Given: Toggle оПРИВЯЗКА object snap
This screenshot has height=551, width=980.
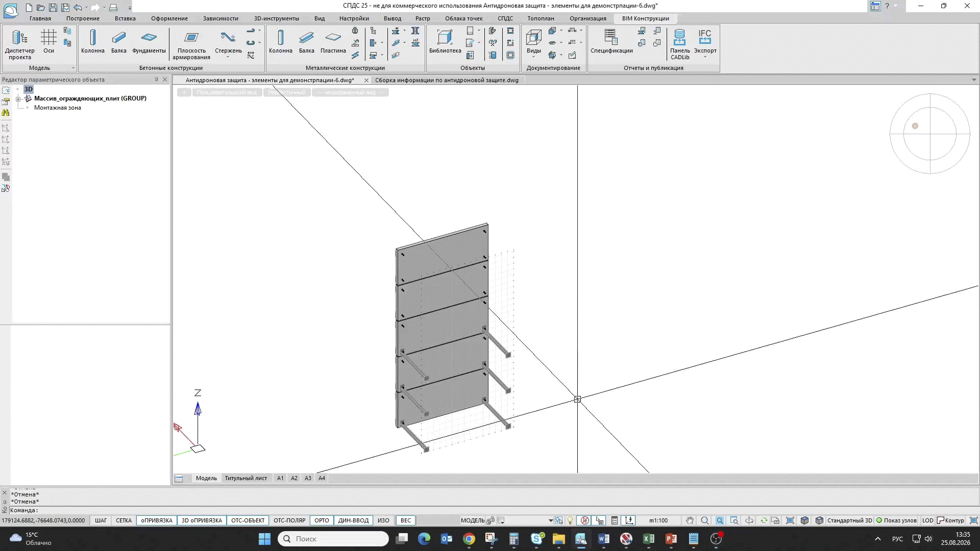Looking at the screenshot, I should tap(157, 520).
